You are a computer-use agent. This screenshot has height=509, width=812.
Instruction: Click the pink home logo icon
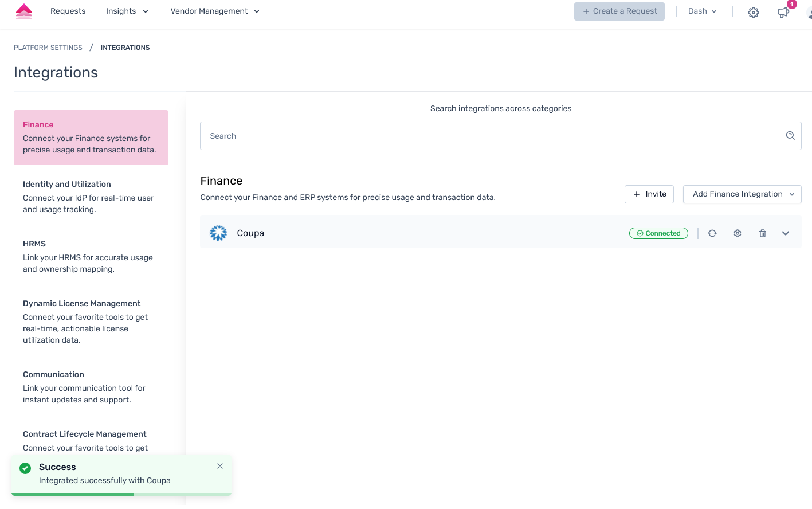coord(24,11)
